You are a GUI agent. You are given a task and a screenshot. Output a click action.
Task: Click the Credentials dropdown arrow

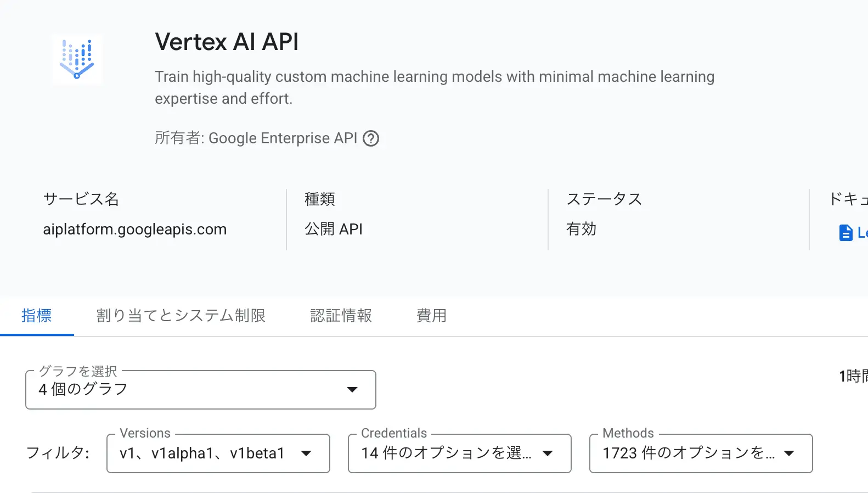tap(548, 453)
